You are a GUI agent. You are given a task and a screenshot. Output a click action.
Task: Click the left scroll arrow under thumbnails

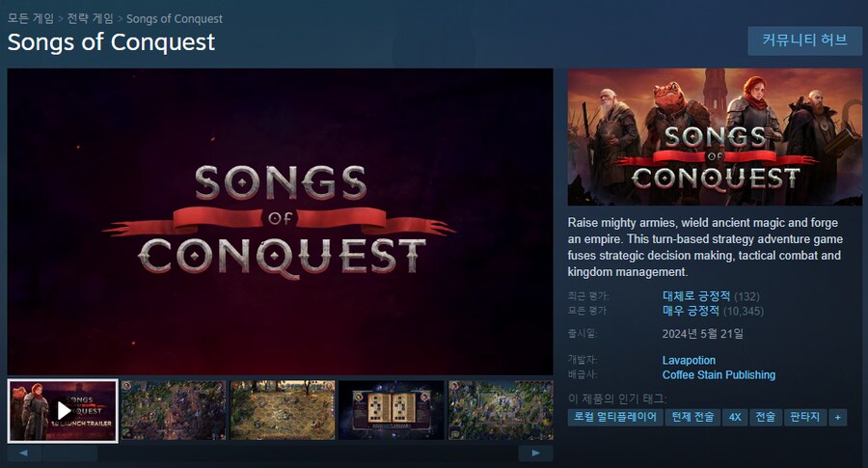point(24,454)
